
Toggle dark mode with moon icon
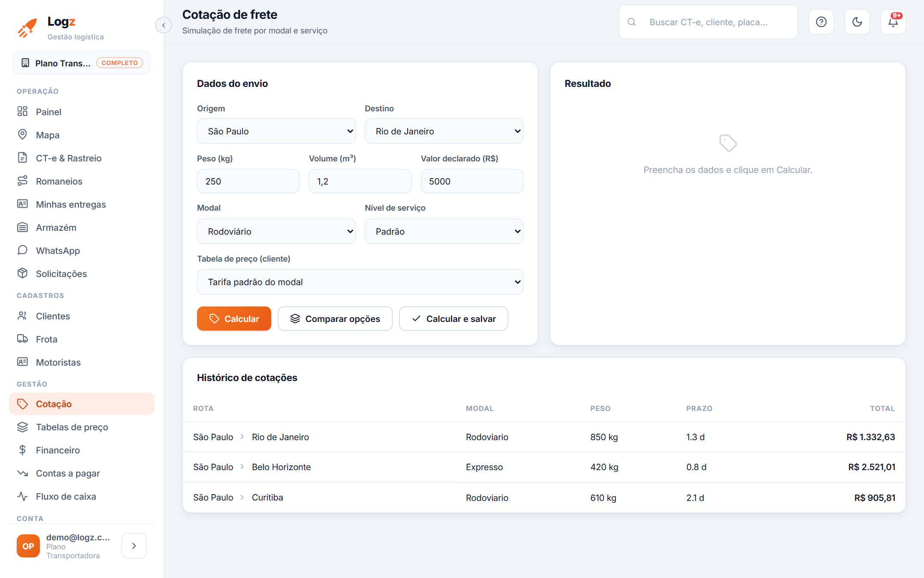pyautogui.click(x=857, y=22)
